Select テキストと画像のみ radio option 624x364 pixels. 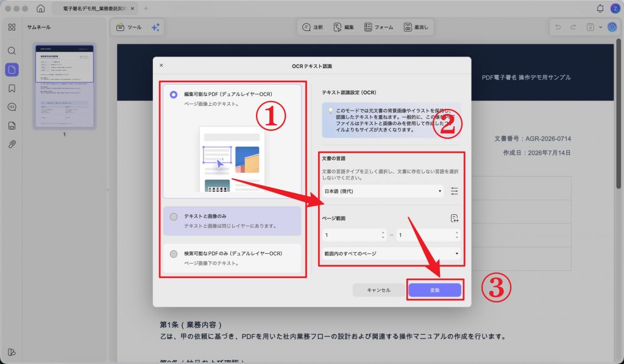pyautogui.click(x=174, y=217)
